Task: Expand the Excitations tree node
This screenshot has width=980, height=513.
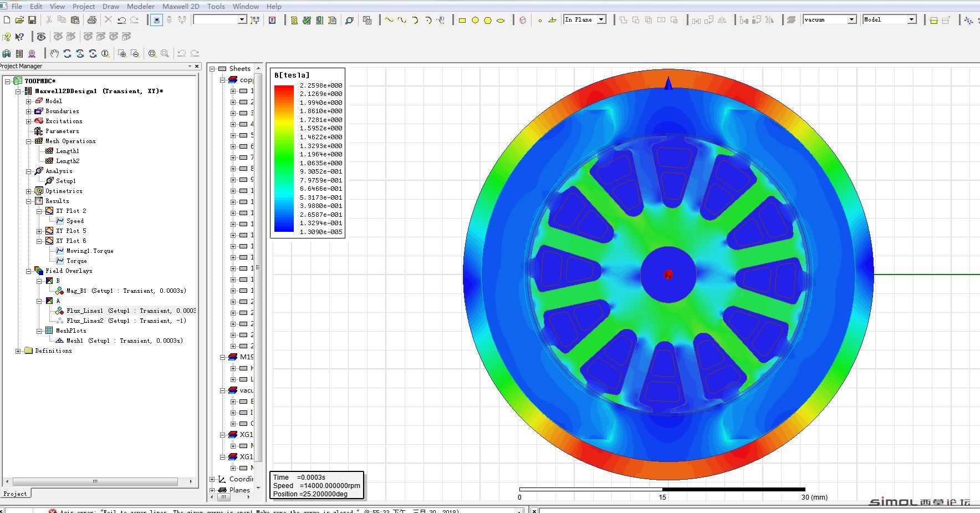Action: tap(29, 121)
